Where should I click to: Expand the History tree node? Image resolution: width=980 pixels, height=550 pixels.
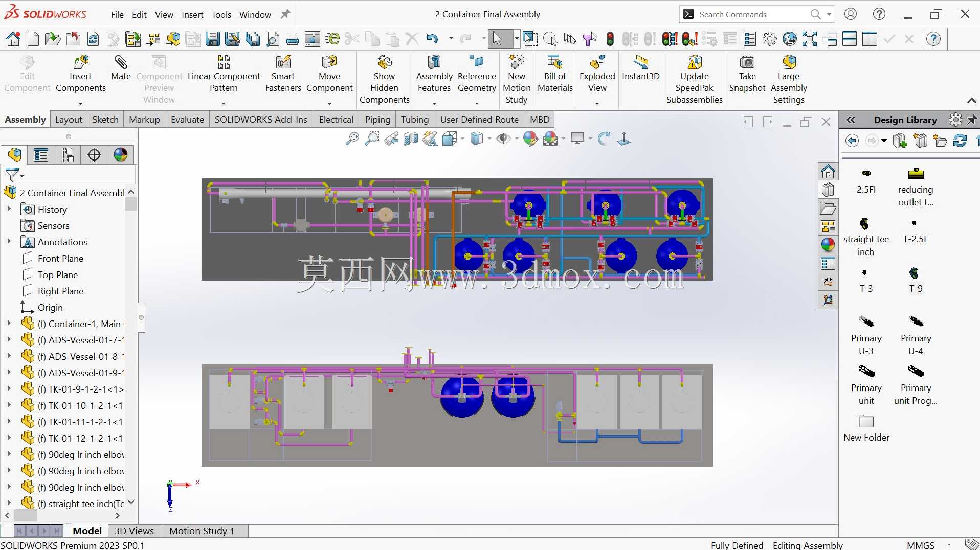pyautogui.click(x=9, y=209)
